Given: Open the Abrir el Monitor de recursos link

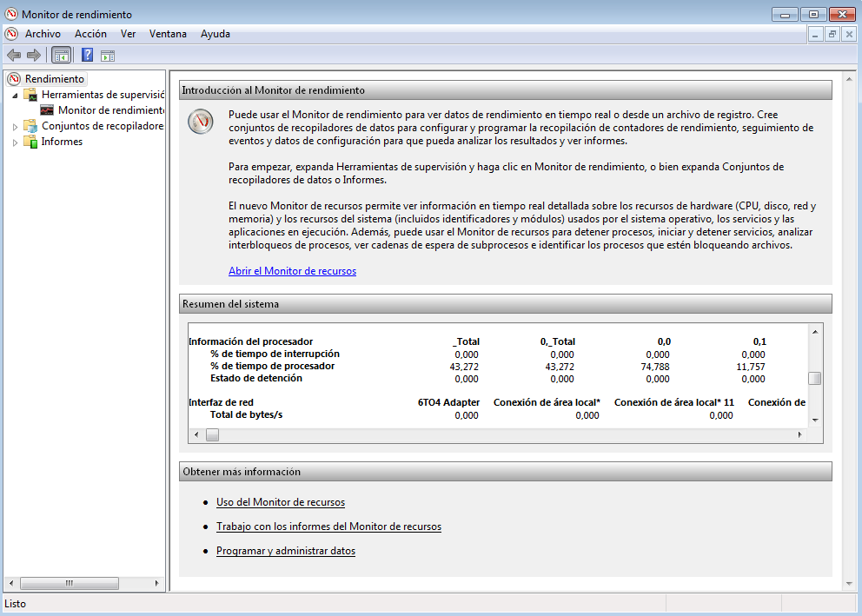Looking at the screenshot, I should tap(293, 271).
